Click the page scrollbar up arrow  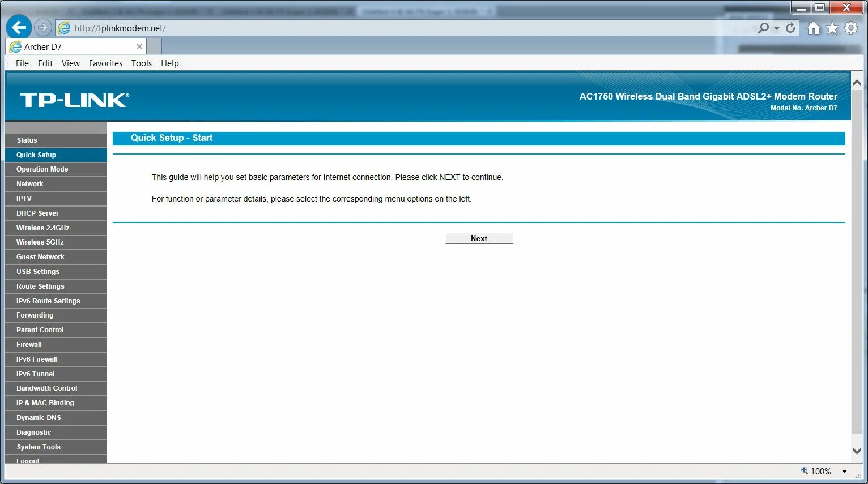coord(857,83)
